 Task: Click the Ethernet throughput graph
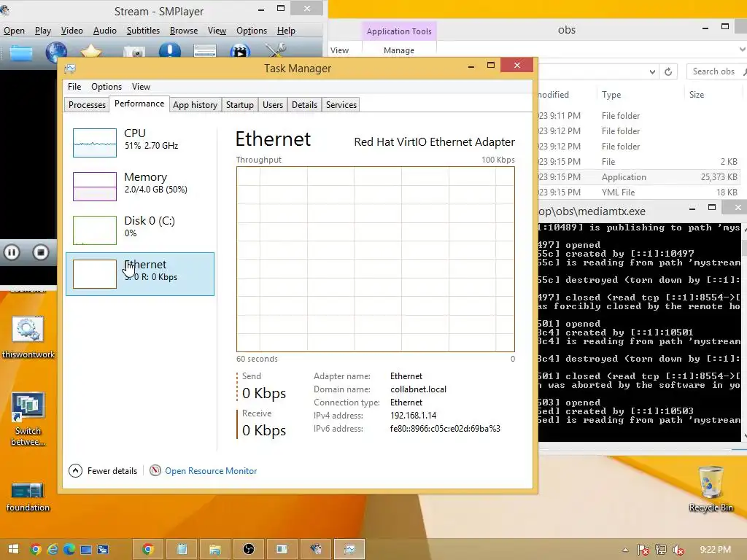[376, 259]
